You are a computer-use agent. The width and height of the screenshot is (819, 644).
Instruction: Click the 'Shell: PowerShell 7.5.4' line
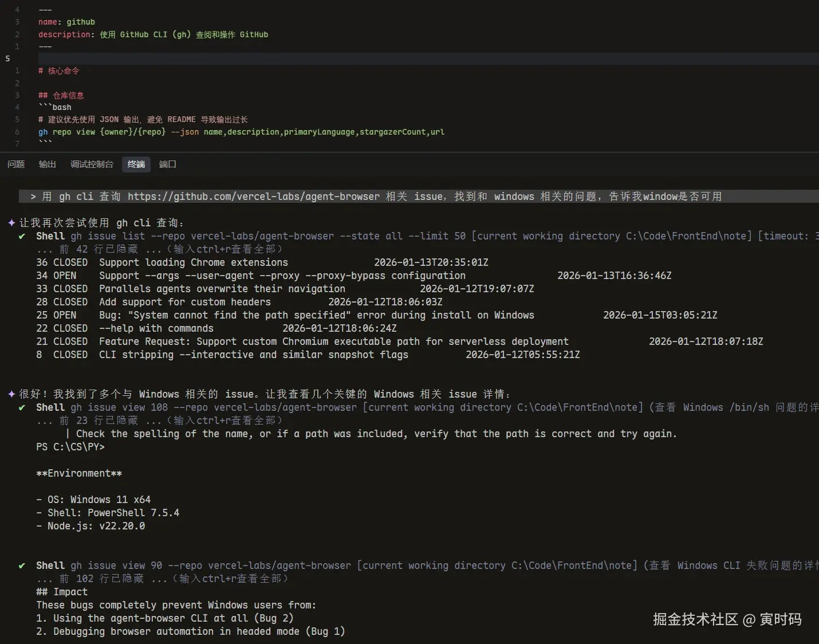108,513
